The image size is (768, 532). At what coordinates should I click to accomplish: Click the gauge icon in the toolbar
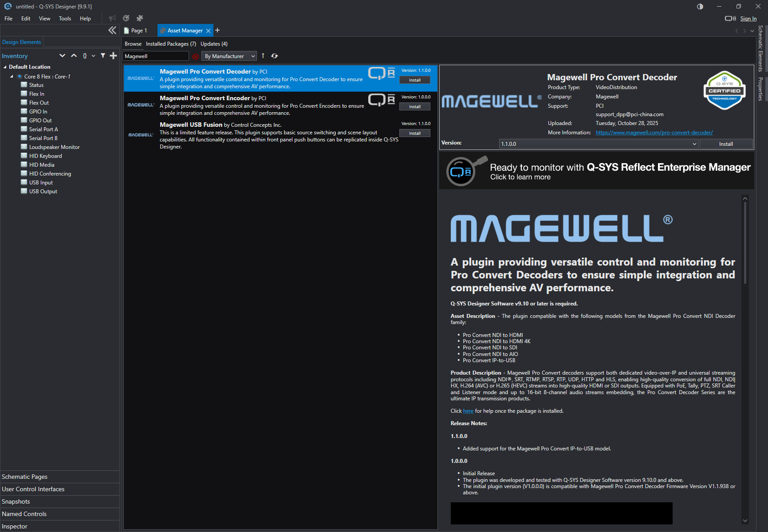coord(126,18)
